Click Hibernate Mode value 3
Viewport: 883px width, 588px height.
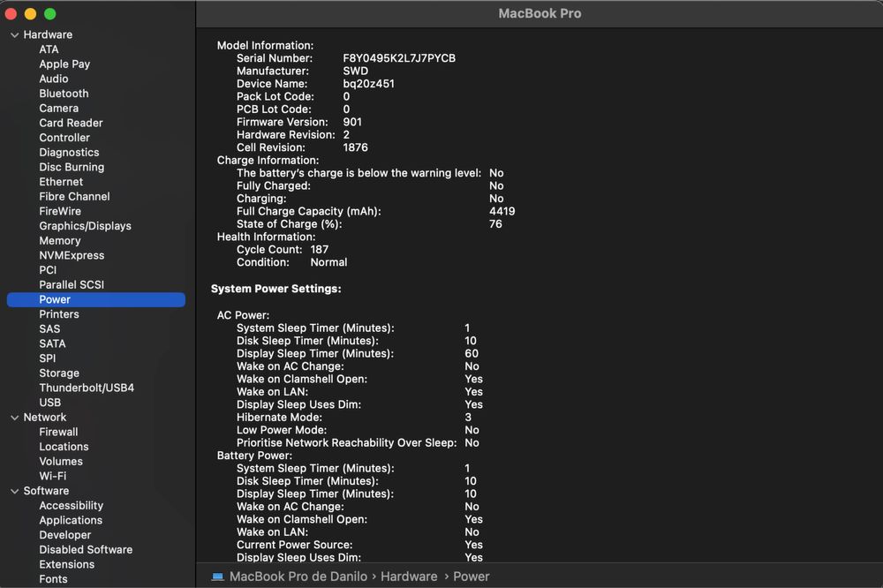coord(468,418)
